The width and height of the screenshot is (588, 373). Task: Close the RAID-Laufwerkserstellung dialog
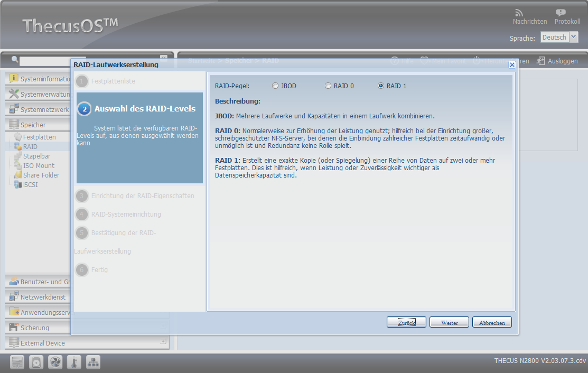click(512, 64)
